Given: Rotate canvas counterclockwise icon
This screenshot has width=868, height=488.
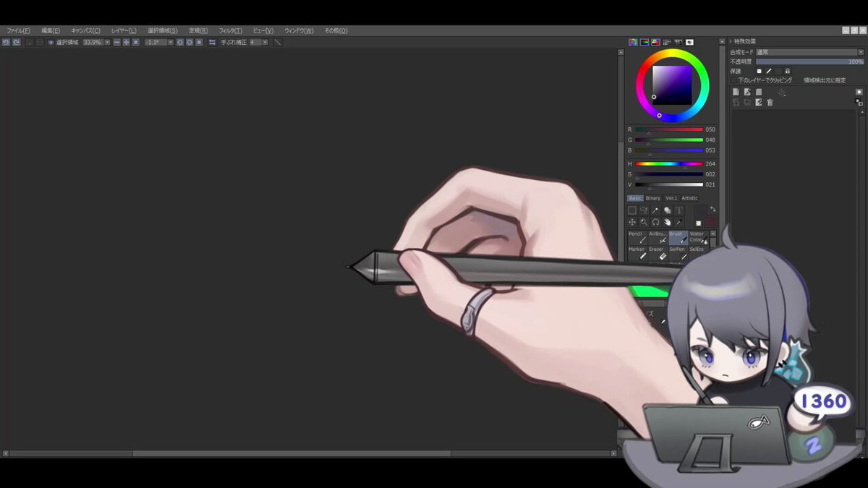Looking at the screenshot, I should (180, 42).
